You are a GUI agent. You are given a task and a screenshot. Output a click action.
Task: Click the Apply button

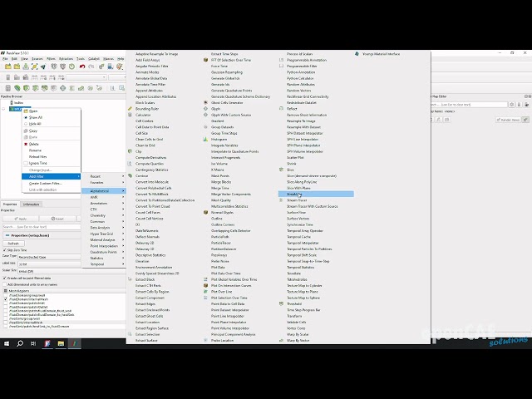(20, 219)
